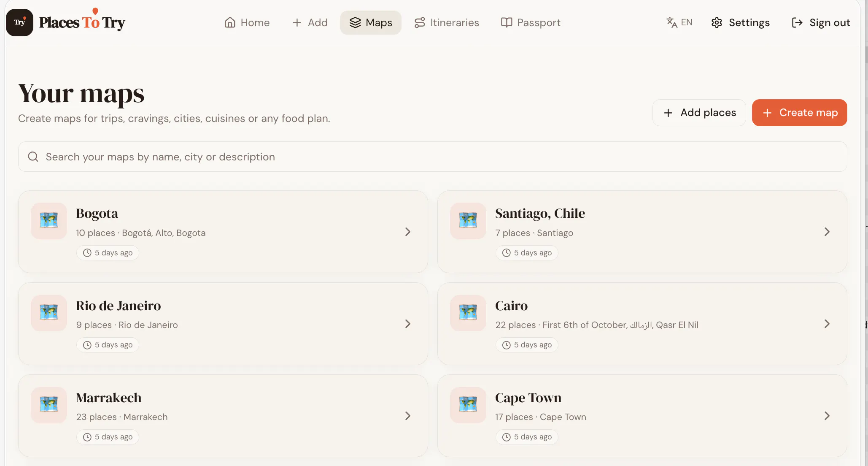This screenshot has height=466, width=868.
Task: Focus the search your maps field
Action: coord(433,157)
